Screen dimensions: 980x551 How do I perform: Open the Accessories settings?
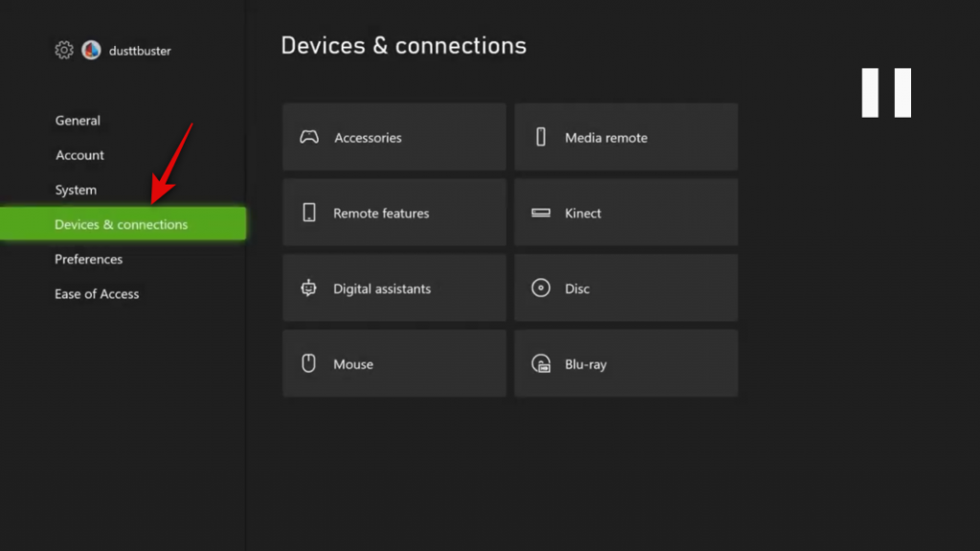(393, 137)
